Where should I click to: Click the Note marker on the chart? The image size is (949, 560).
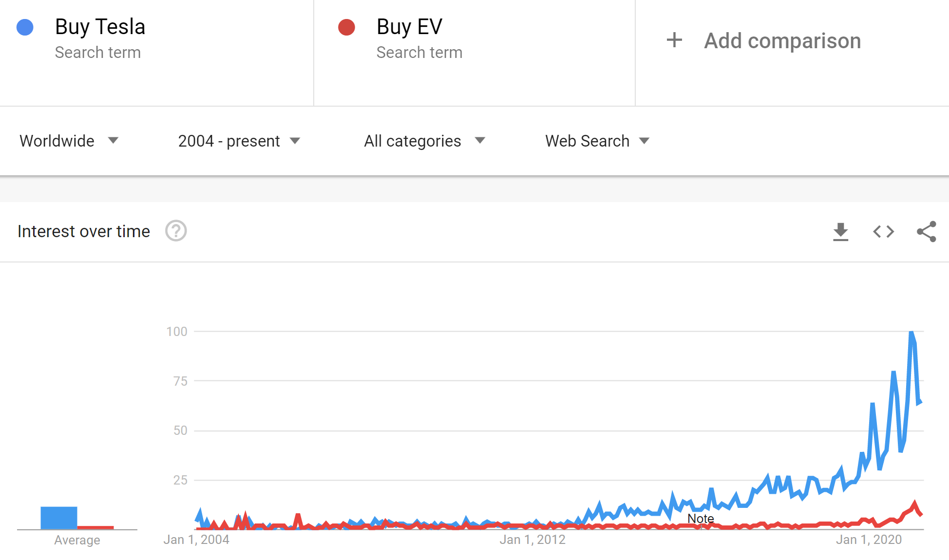click(701, 519)
